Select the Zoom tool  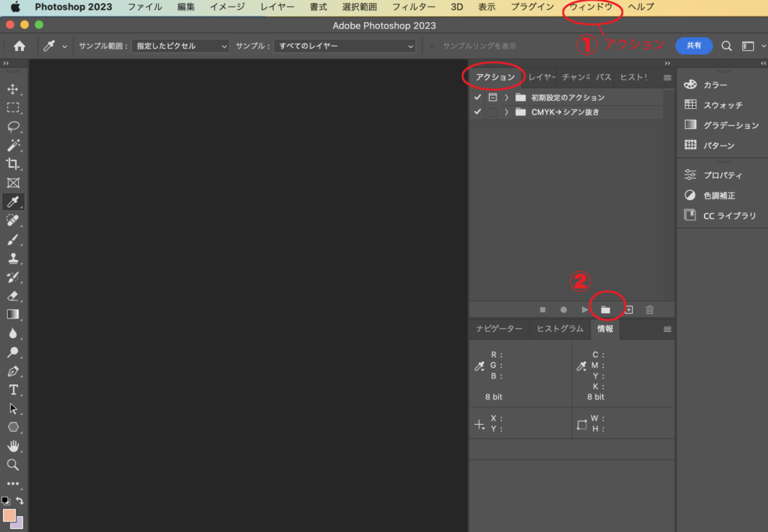(x=13, y=465)
